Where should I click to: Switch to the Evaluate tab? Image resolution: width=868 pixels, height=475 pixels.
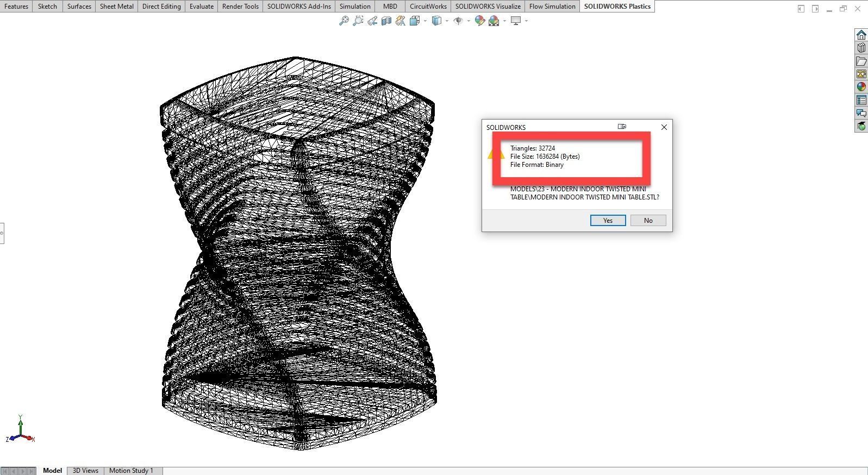201,7
